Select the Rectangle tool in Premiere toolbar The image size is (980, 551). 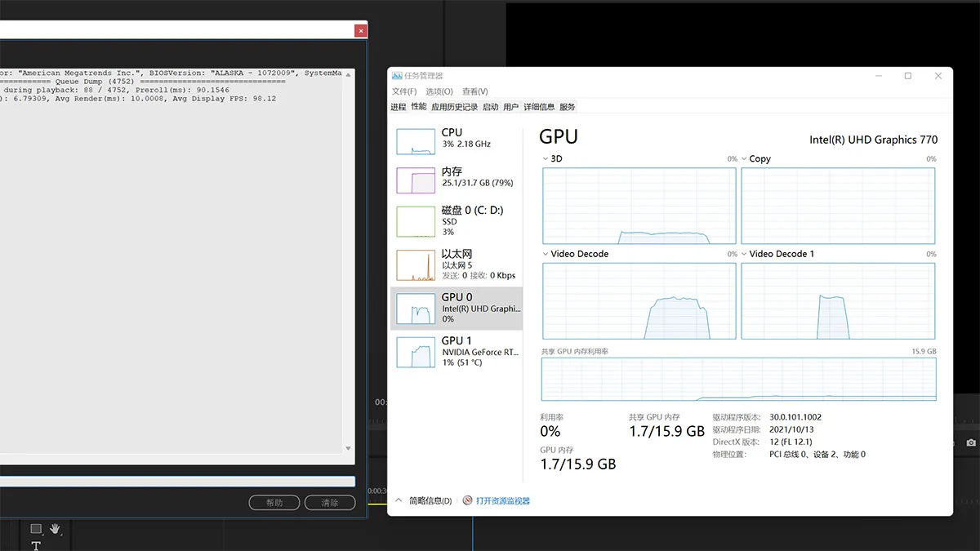[36, 529]
